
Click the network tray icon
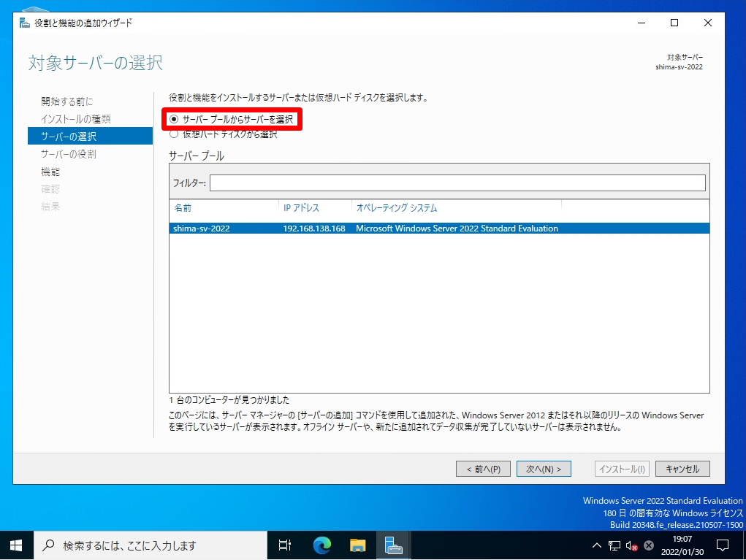[x=614, y=545]
